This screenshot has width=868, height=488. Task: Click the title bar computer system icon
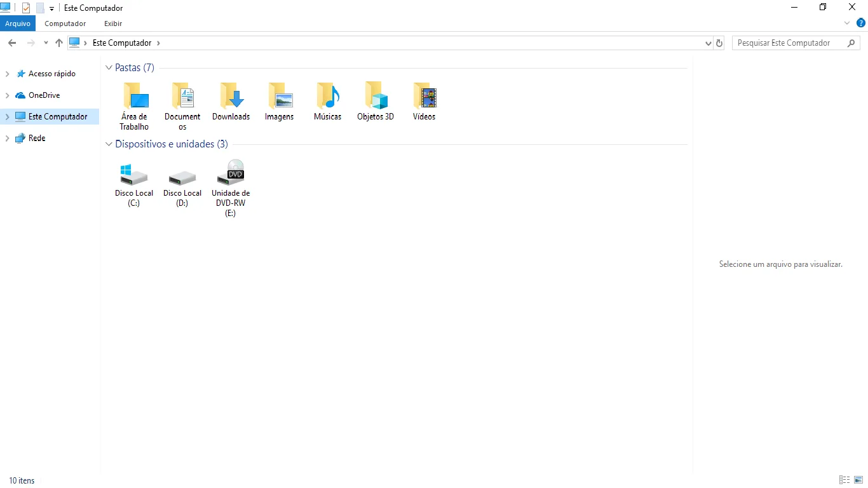pos(6,8)
